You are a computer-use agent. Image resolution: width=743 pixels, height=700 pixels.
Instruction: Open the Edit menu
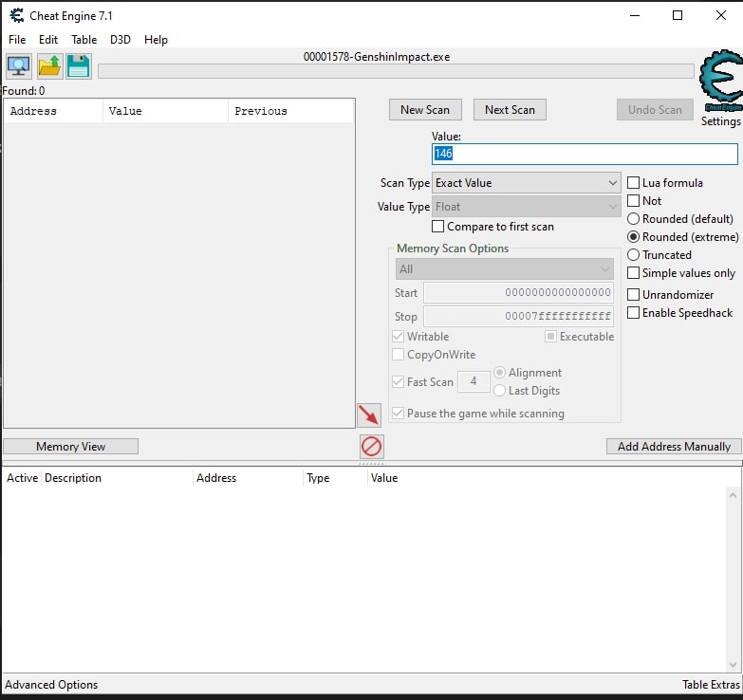point(48,39)
